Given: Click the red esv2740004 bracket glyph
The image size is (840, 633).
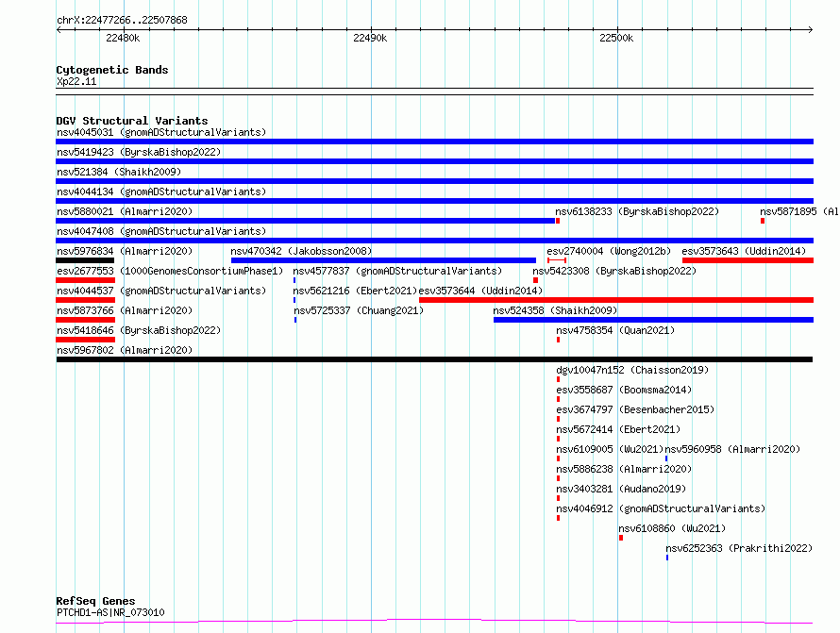Looking at the screenshot, I should (x=557, y=260).
